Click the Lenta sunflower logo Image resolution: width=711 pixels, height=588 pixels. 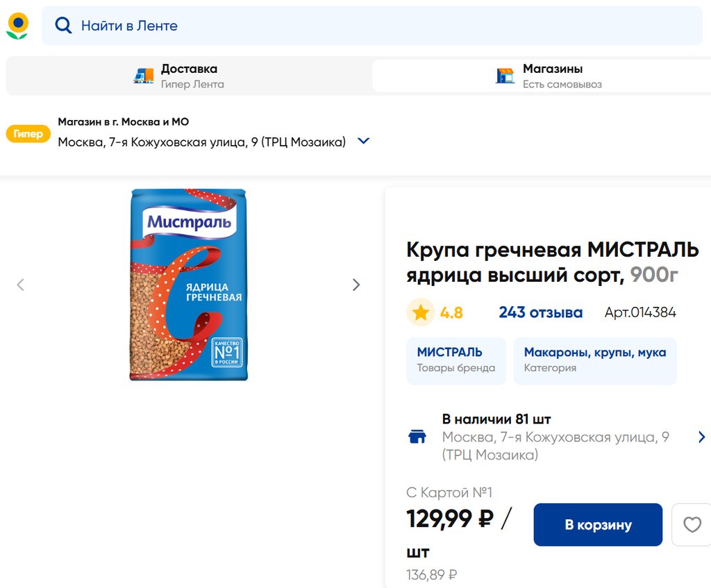(x=17, y=26)
